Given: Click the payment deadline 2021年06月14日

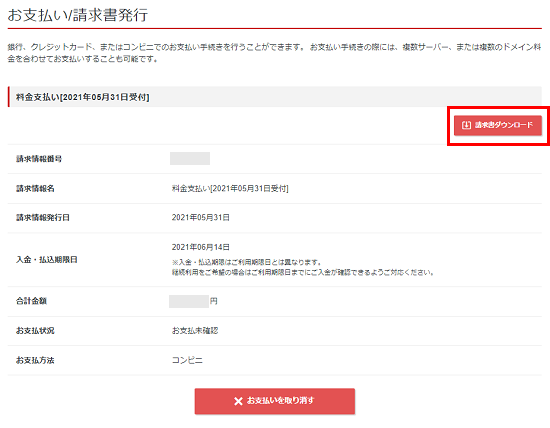Looking at the screenshot, I should click(201, 247).
